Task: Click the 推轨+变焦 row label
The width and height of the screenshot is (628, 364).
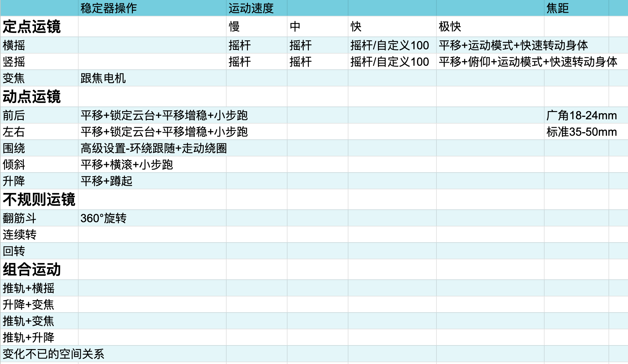Action: (x=39, y=321)
